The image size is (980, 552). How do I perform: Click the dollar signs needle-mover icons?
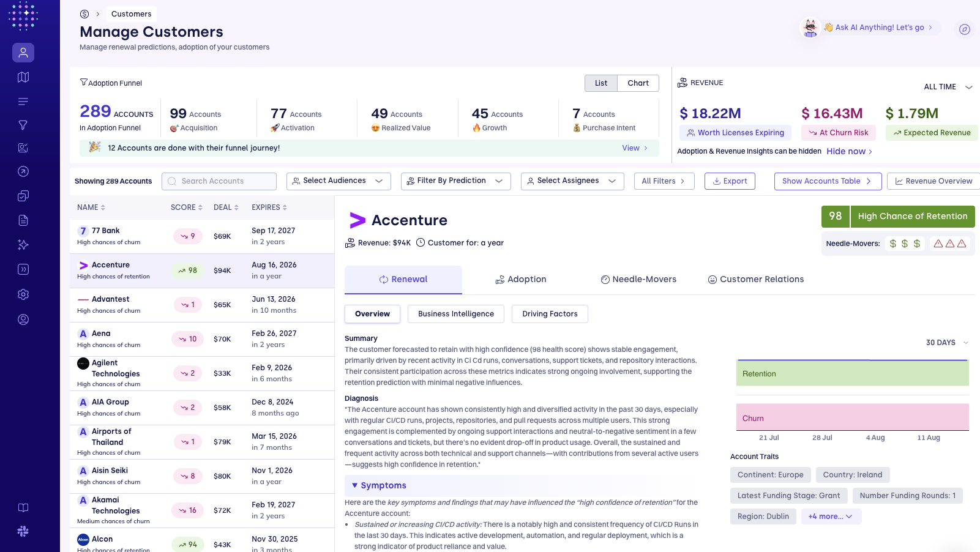pyautogui.click(x=905, y=244)
